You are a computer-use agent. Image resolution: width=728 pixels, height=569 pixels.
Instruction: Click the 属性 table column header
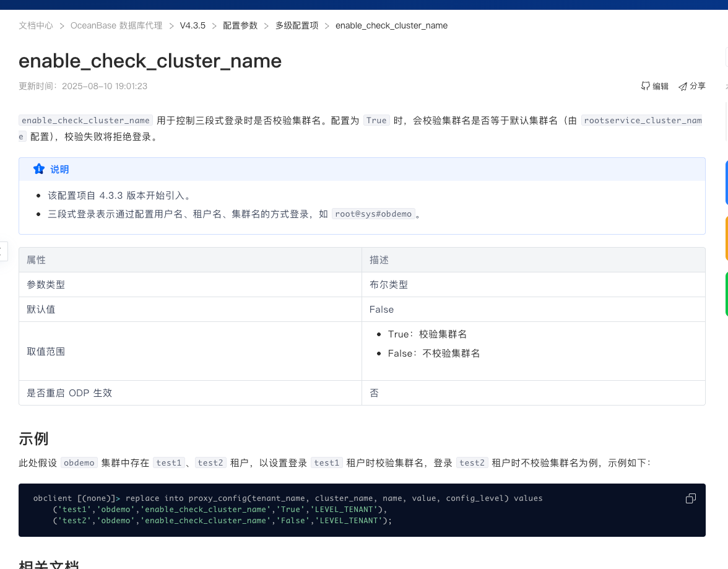pos(37,260)
